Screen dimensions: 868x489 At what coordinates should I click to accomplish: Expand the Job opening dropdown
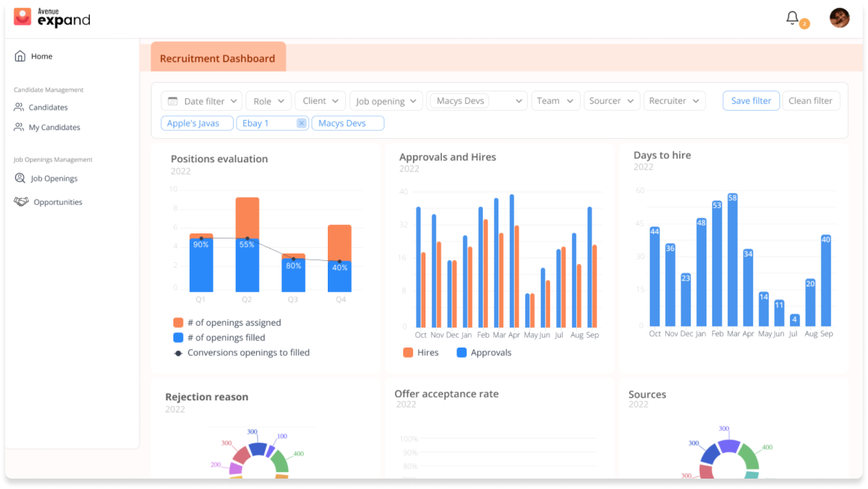[386, 101]
